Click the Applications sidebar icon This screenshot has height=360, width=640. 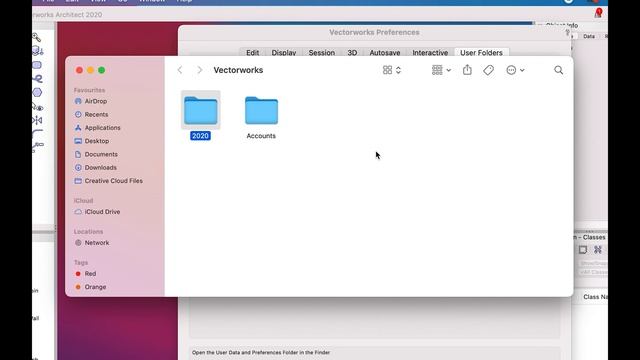(78, 128)
